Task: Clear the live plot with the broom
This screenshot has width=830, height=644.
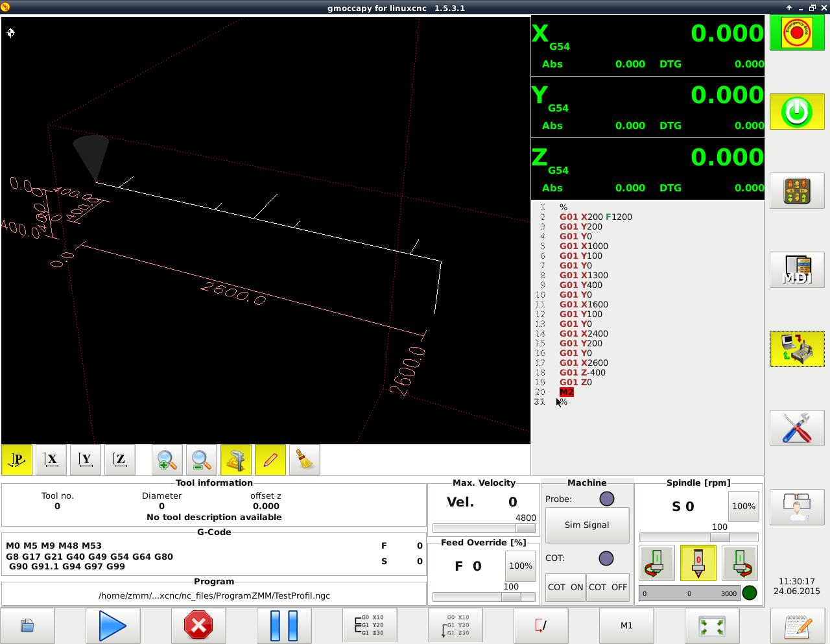Action: pyautogui.click(x=304, y=460)
